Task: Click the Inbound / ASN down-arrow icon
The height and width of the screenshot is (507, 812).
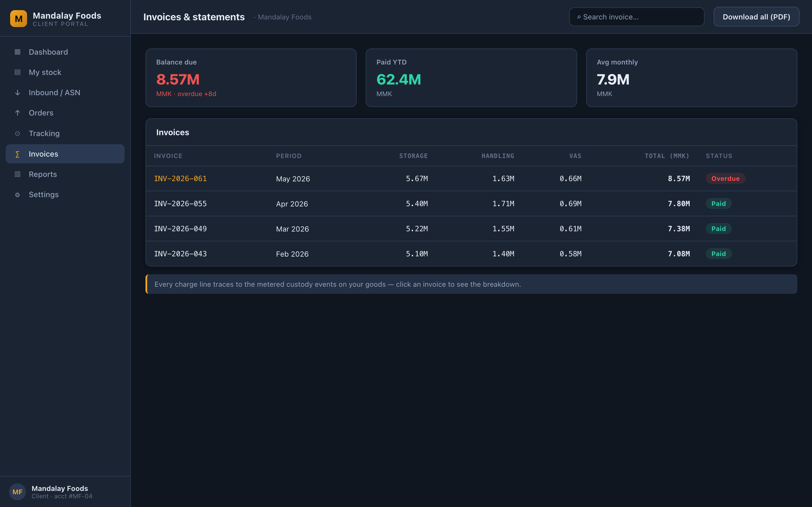Action: click(x=17, y=93)
